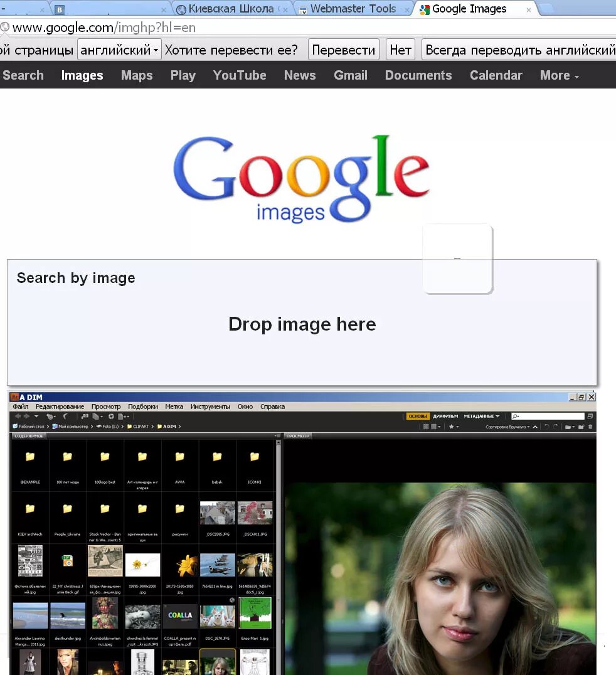This screenshot has width=616, height=675.
Task: Select the COALLA presentation PDF thumbnail
Action: (x=180, y=615)
